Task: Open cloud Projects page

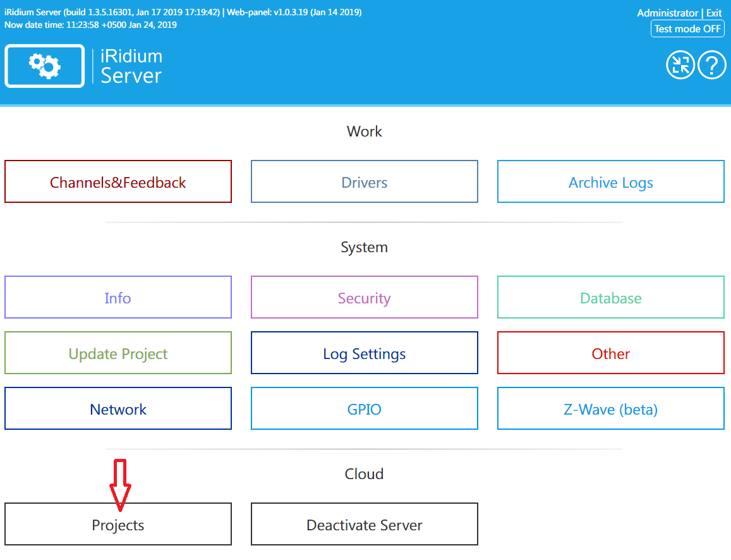Action: coord(118,524)
